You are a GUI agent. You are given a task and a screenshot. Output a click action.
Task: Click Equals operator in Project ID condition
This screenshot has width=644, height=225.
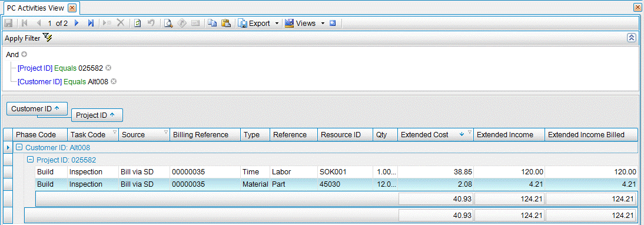click(65, 68)
